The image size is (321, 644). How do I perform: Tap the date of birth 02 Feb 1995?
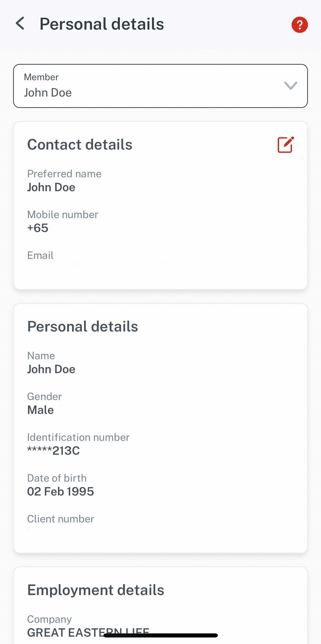60,491
